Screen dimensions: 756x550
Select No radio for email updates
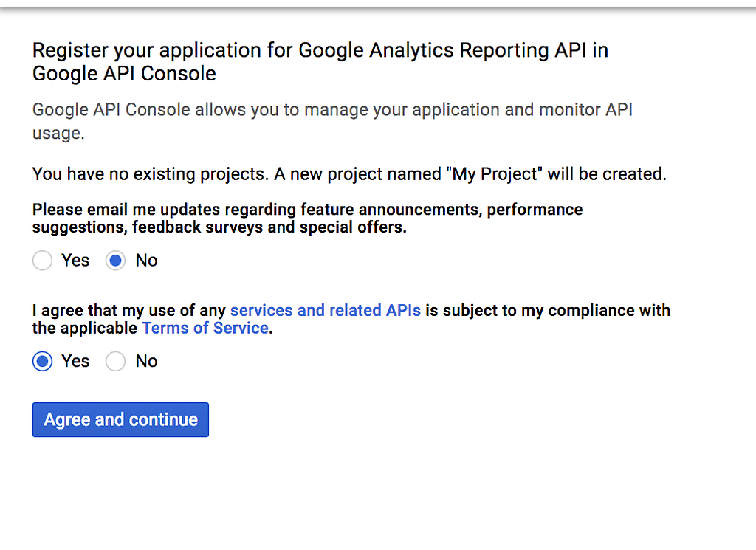pos(115,261)
